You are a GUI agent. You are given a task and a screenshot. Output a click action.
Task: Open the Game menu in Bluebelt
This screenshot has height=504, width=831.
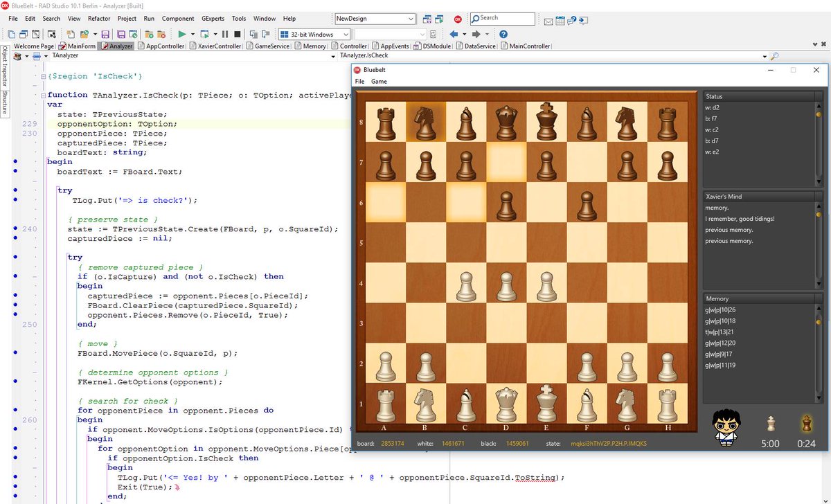pos(379,81)
